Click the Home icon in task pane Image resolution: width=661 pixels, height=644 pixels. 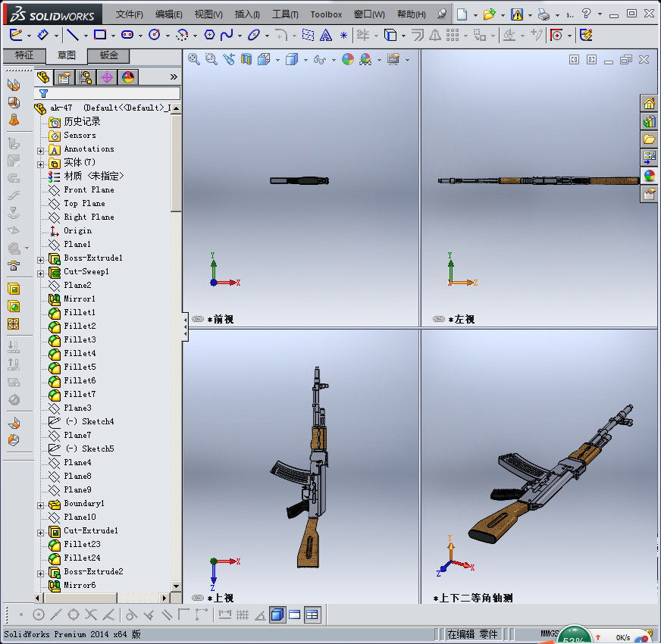[649, 104]
